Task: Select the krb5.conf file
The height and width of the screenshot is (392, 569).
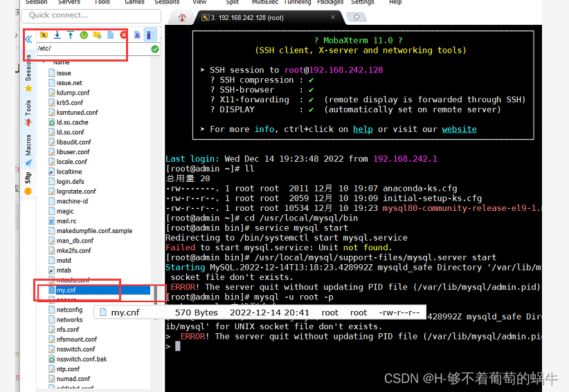Action: (x=70, y=102)
